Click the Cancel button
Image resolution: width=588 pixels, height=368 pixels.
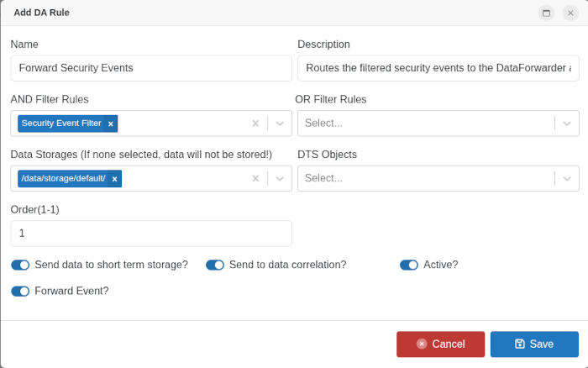tap(440, 344)
